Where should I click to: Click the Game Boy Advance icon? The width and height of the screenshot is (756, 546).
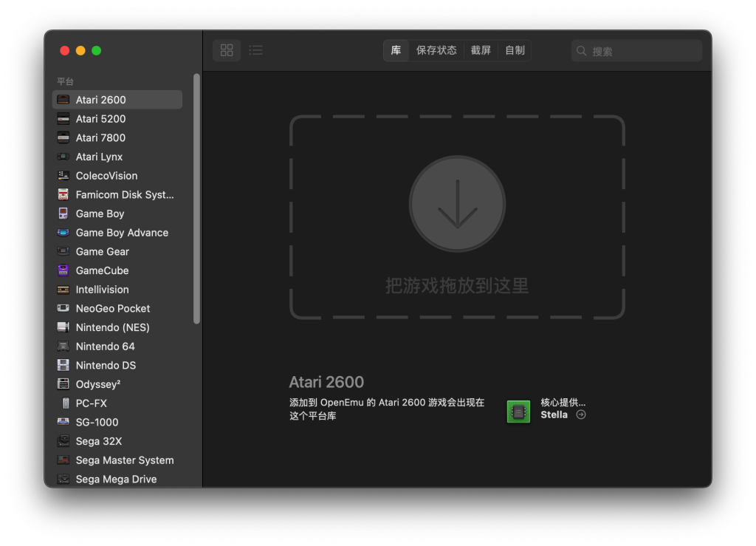[x=63, y=233]
